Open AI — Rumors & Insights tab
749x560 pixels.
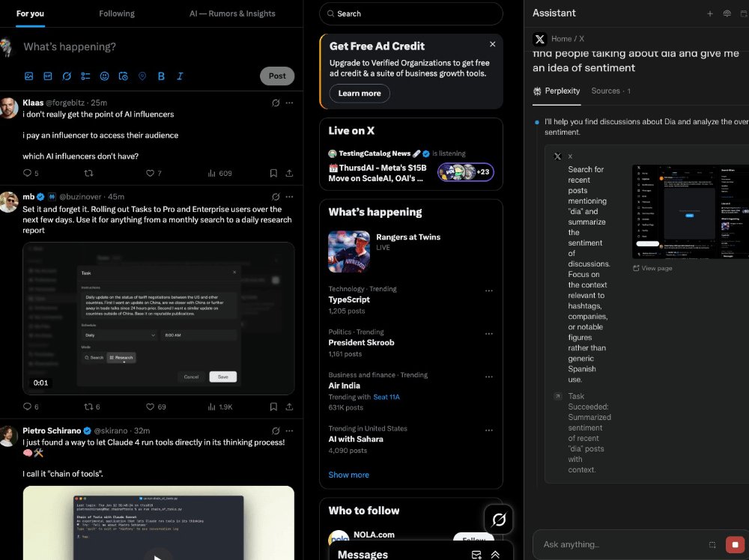(x=232, y=13)
